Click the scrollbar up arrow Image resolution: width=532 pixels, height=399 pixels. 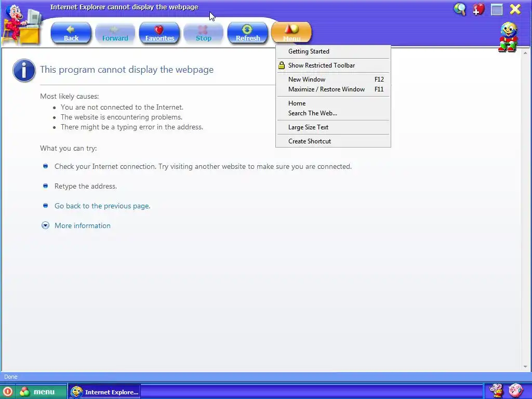point(525,54)
